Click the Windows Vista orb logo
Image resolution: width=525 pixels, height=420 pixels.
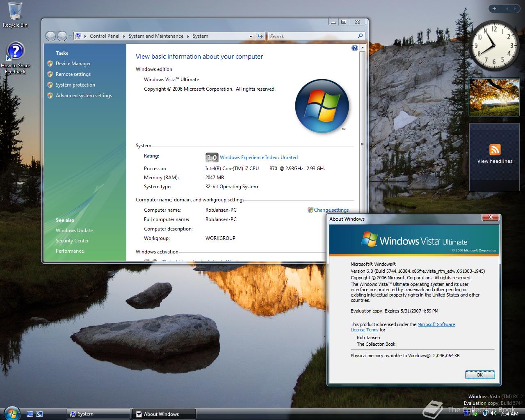pyautogui.click(x=322, y=106)
